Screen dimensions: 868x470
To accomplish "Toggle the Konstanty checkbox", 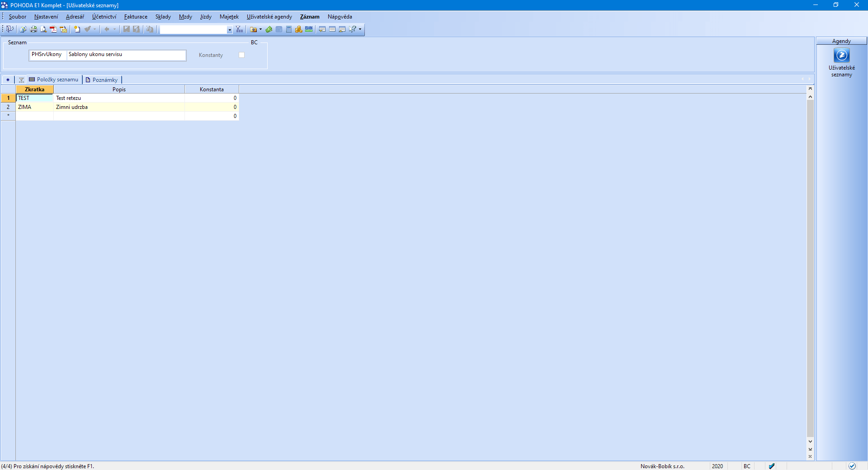I will (241, 55).
